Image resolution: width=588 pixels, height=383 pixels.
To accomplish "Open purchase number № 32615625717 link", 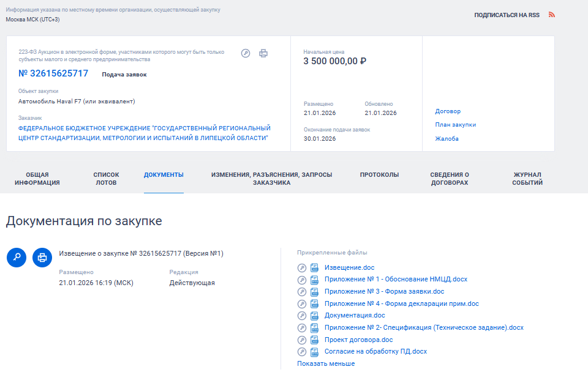I will 53,73.
